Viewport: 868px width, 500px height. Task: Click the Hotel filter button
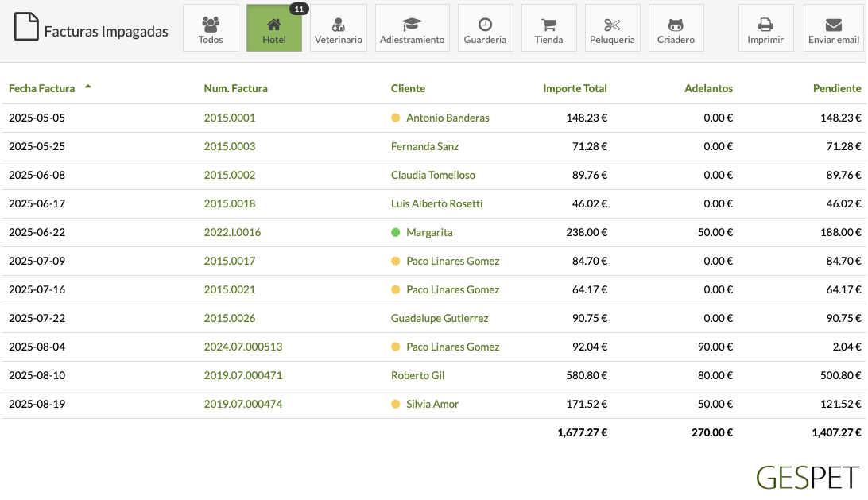[x=274, y=29]
